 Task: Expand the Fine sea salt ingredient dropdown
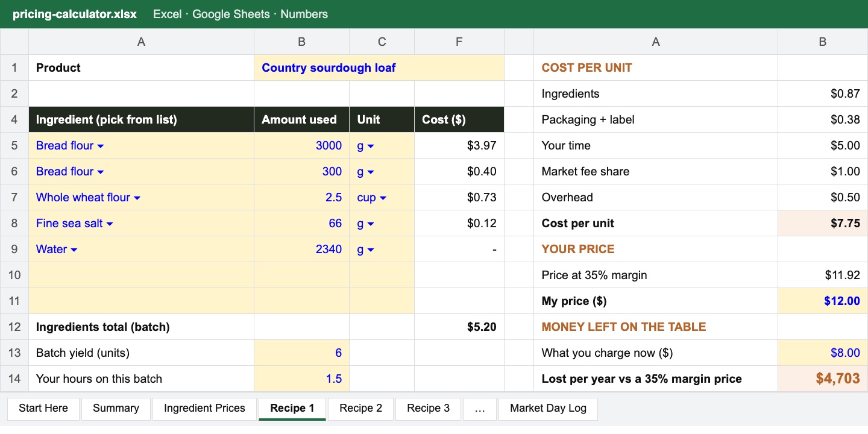pos(110,224)
